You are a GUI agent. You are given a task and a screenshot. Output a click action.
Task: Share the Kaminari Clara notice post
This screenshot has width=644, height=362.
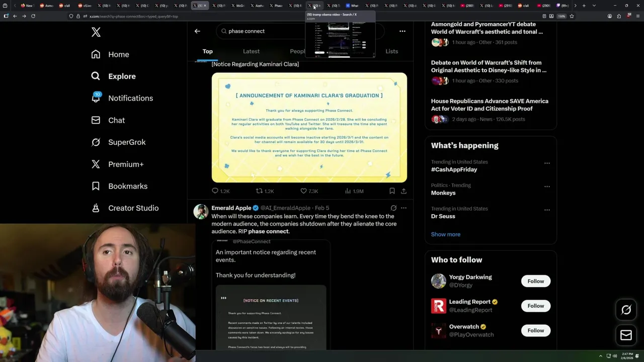404,191
